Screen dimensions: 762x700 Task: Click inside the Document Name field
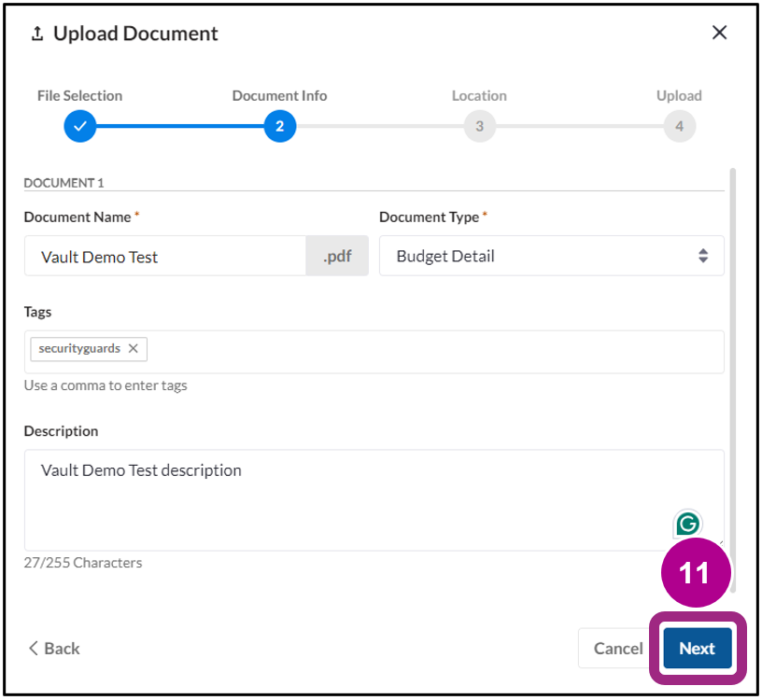(168, 256)
